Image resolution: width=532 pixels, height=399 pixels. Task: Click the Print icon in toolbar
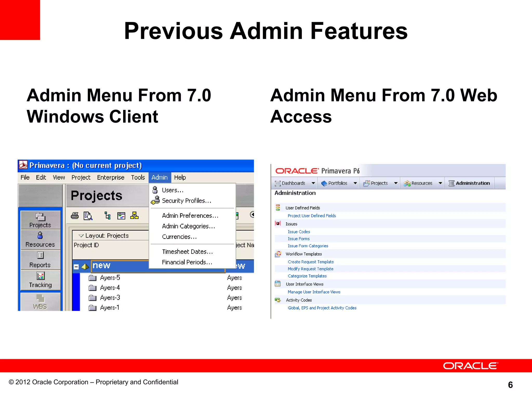pos(75,216)
